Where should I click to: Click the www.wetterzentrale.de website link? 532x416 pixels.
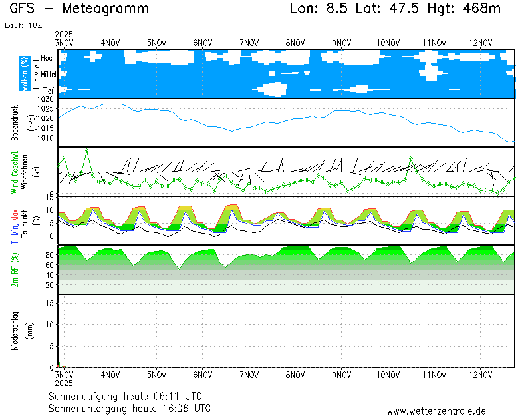pyautogui.click(x=436, y=411)
